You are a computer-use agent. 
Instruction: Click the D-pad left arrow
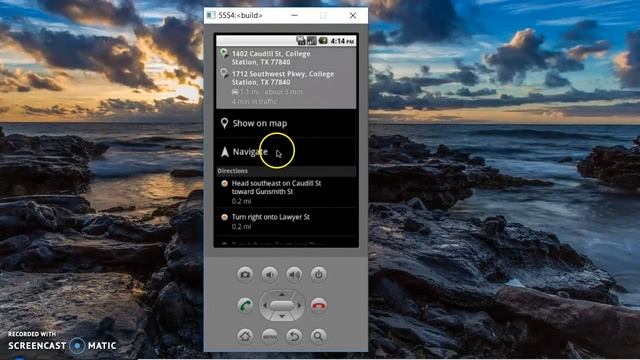pos(265,305)
